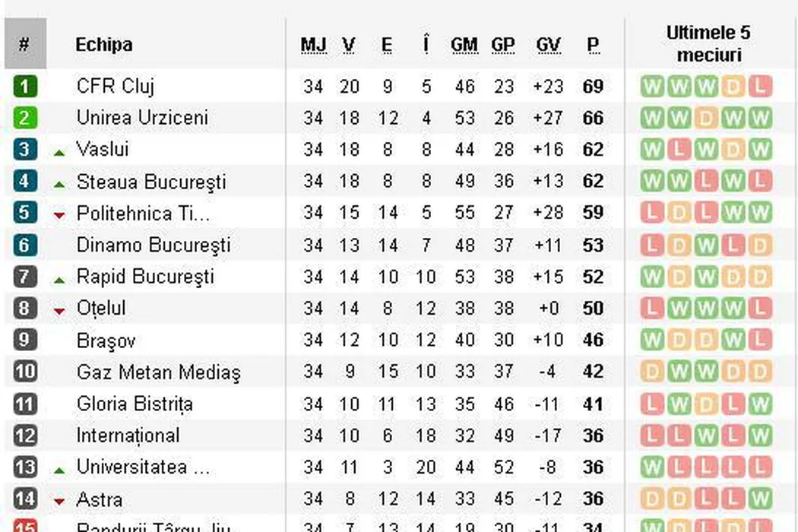Image resolution: width=798 pixels, height=532 pixels.
Task: Sort table by MJ column header
Action: click(x=313, y=46)
